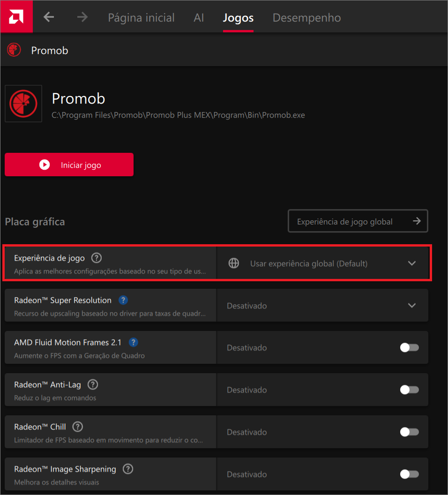Click Promob label in breadcrumb bar
This screenshot has width=448, height=495.
pyautogui.click(x=50, y=51)
